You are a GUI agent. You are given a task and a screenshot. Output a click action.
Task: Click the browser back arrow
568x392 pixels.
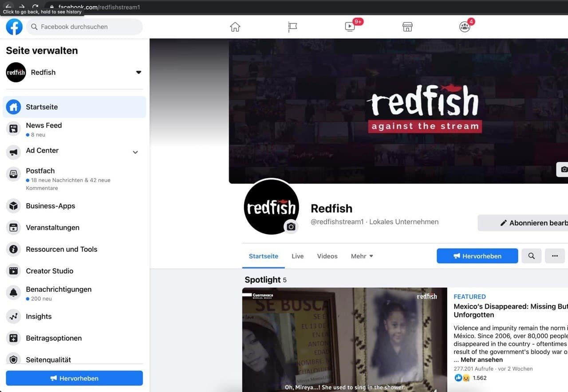click(8, 6)
